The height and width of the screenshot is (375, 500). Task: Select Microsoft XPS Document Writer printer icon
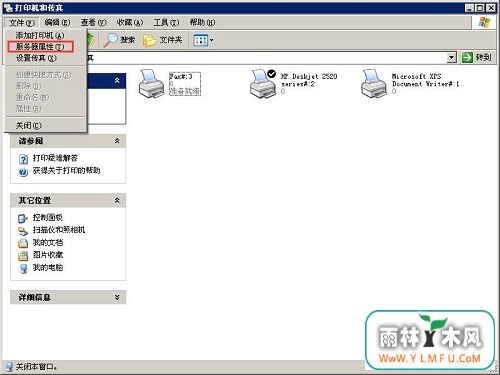(373, 84)
